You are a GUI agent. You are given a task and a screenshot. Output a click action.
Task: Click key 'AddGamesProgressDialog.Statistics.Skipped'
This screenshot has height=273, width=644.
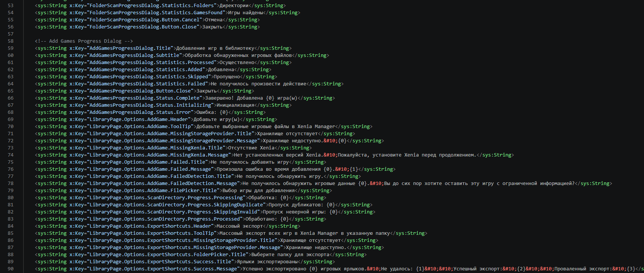coord(149,77)
